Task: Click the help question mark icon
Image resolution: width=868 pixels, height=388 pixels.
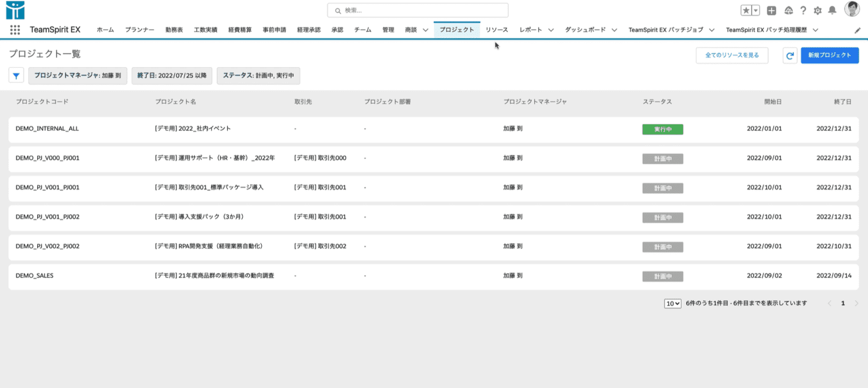Action: pos(803,11)
